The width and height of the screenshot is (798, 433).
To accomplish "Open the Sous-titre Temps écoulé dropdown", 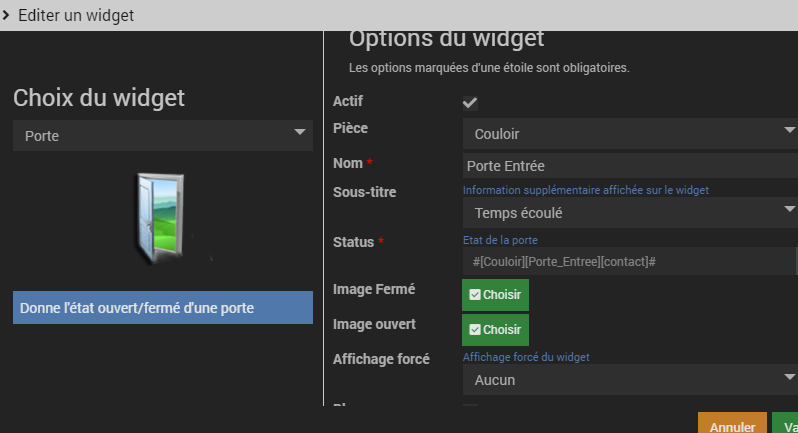I will pyautogui.click(x=629, y=212).
